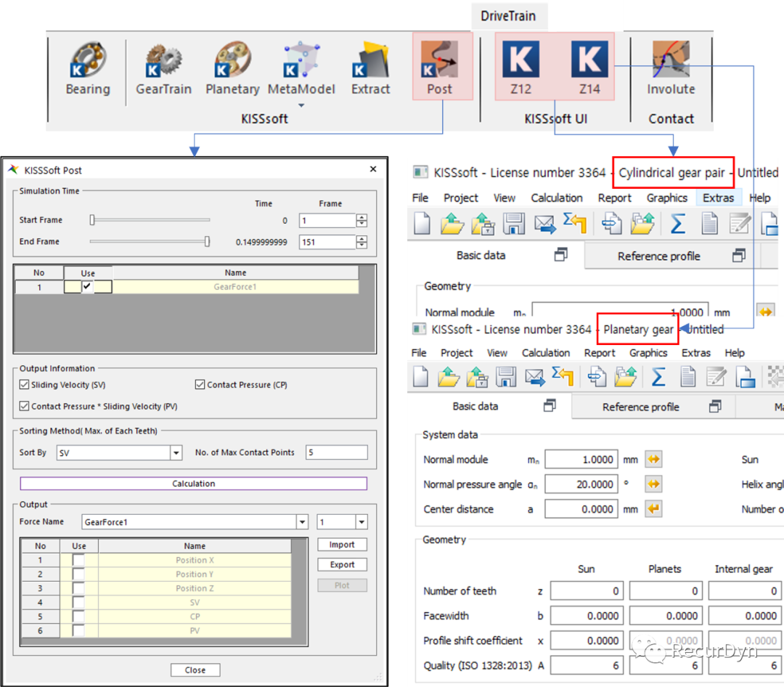
Task: Expand the Sort By dropdown
Action: pyautogui.click(x=176, y=453)
